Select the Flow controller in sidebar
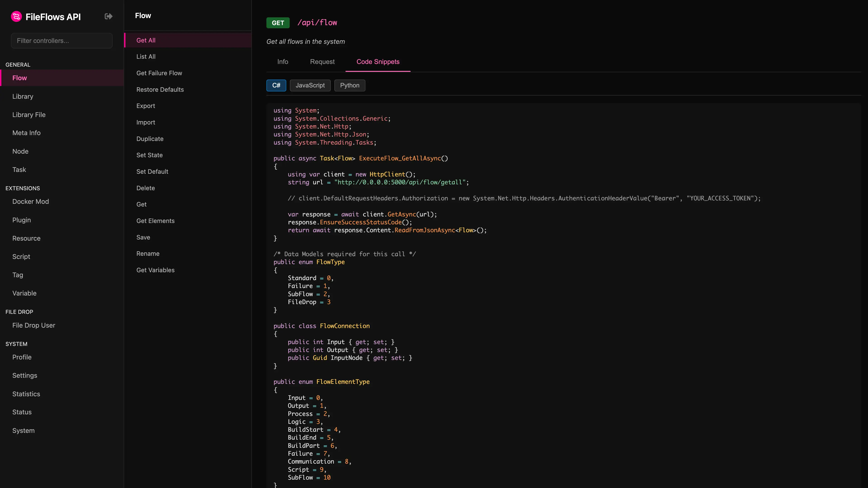This screenshot has height=488, width=868. (x=62, y=78)
